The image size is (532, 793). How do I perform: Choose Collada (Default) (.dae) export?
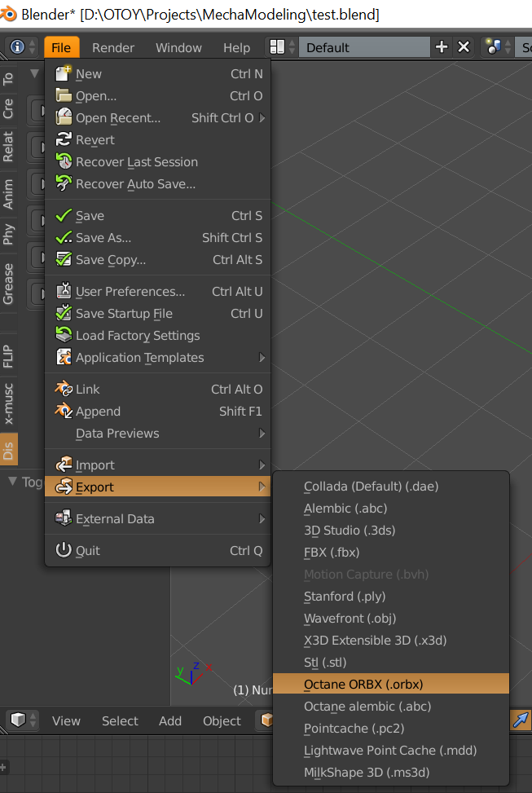click(391, 487)
